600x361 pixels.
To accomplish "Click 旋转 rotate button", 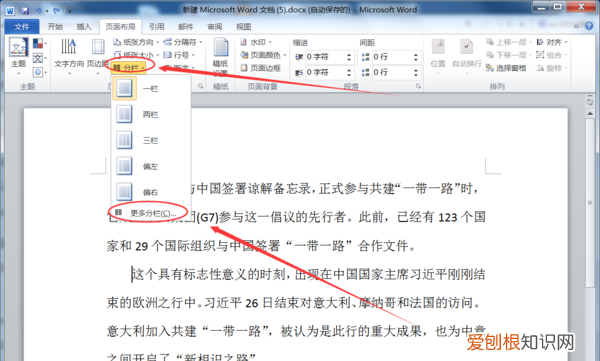I will point(551,68).
